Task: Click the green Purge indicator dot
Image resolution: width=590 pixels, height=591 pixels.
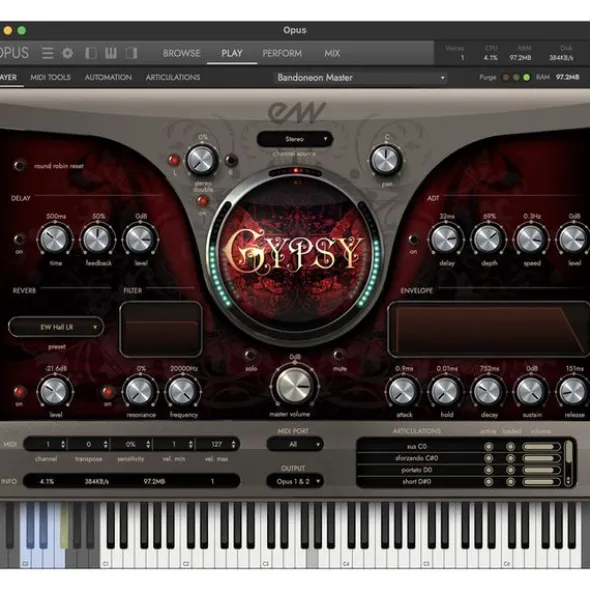Action: click(527, 77)
